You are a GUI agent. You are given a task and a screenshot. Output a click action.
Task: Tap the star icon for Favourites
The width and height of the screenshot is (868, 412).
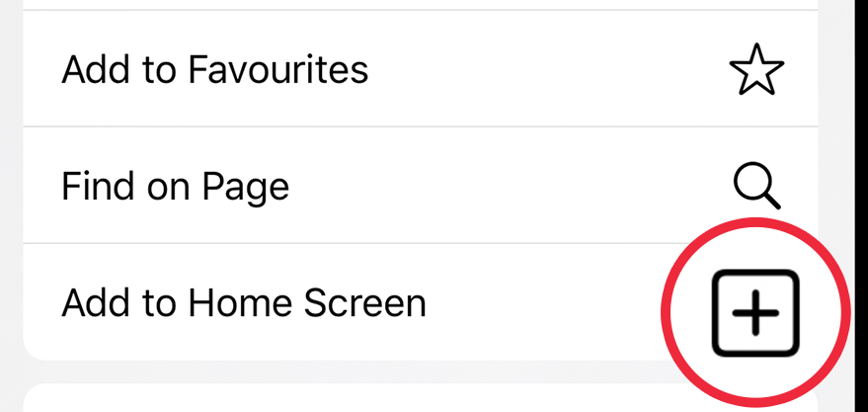coord(756,70)
